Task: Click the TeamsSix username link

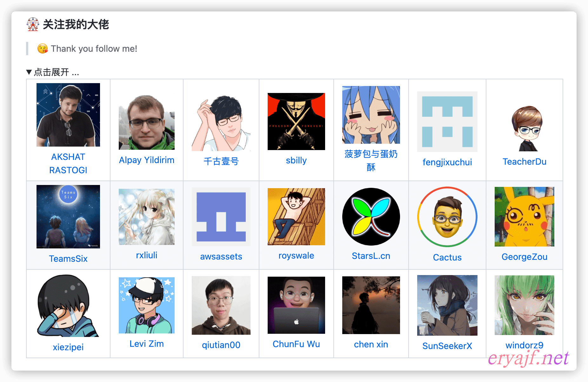Action: (68, 259)
